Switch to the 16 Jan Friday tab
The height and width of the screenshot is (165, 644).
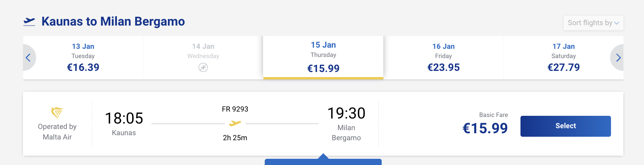point(443,57)
